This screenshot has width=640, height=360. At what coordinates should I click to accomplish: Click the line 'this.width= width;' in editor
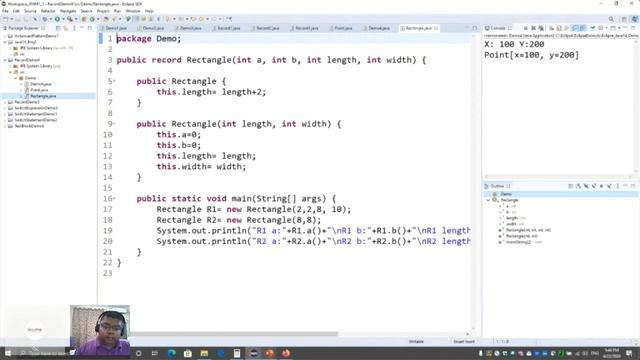[201, 167]
